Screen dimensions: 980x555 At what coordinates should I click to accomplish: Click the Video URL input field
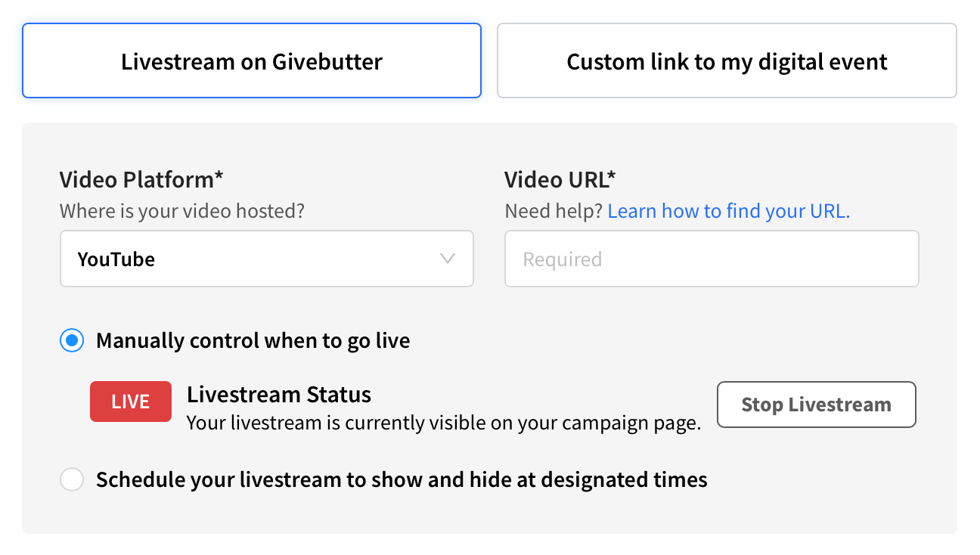(x=712, y=259)
